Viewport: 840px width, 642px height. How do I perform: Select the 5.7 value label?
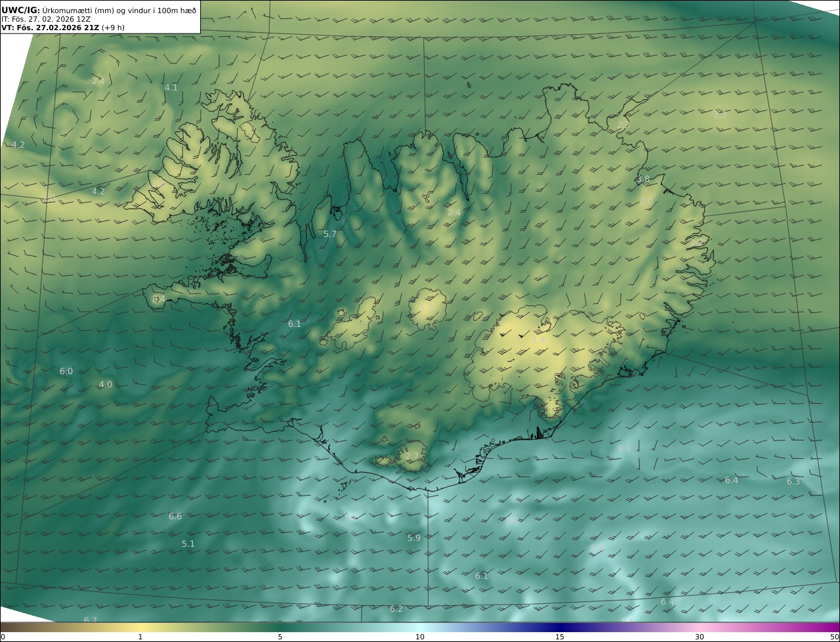point(329,234)
